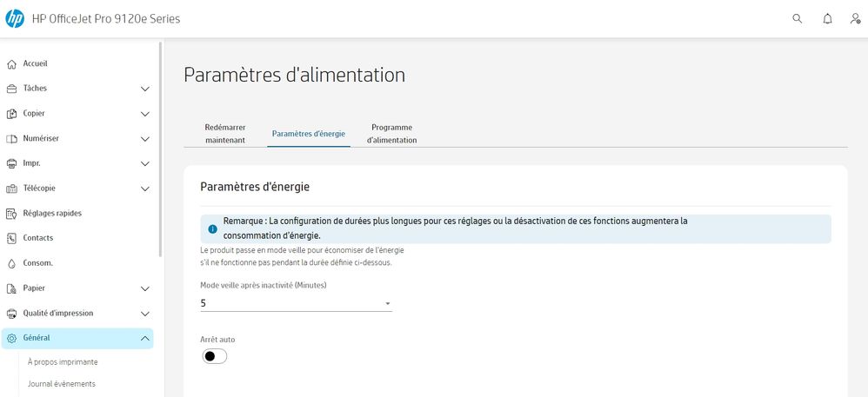Toggle the Arrêt auto switch
Viewport: 868px width, 397px height.
pos(214,356)
